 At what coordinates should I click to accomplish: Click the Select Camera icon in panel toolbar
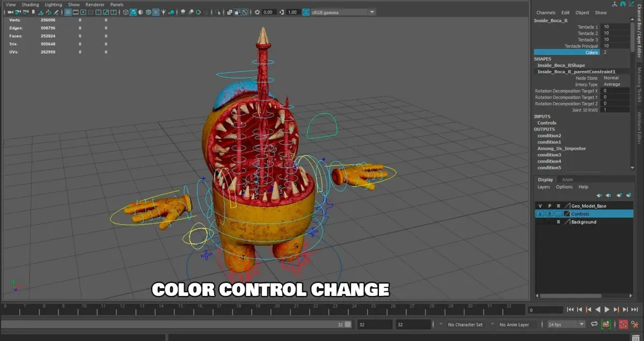point(10,12)
